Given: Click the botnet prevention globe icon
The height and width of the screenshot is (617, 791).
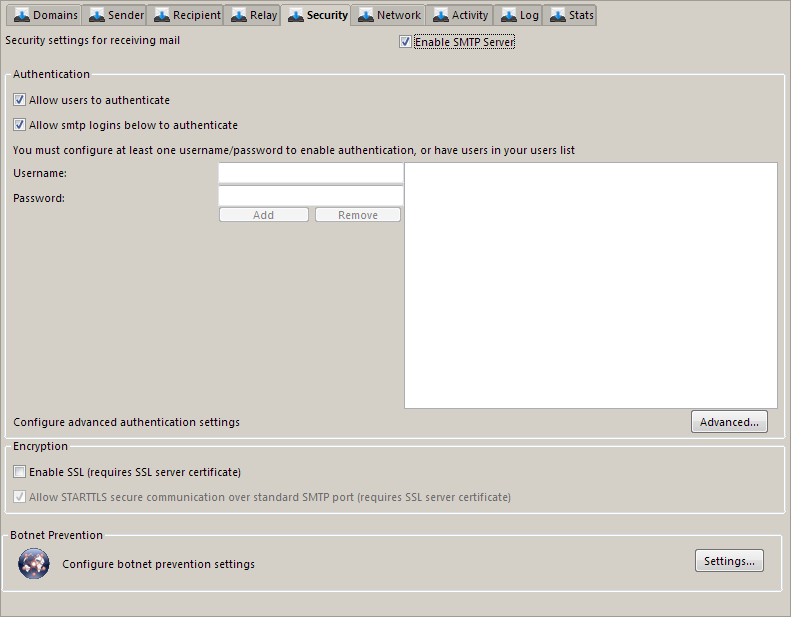Looking at the screenshot, I should coord(33,564).
